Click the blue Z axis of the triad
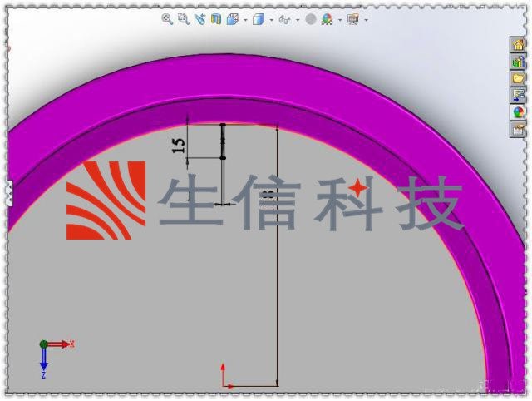Screen dimensions: 532x401 (x=43, y=359)
